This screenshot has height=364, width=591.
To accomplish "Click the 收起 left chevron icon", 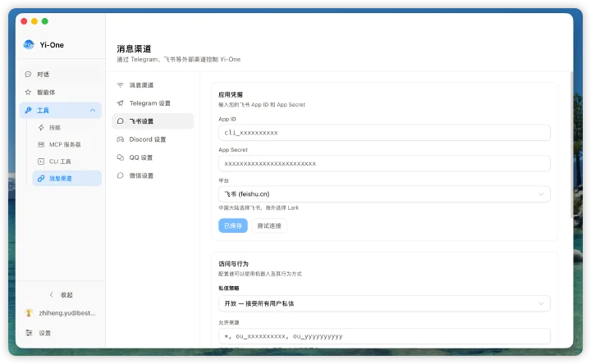I will (51, 295).
